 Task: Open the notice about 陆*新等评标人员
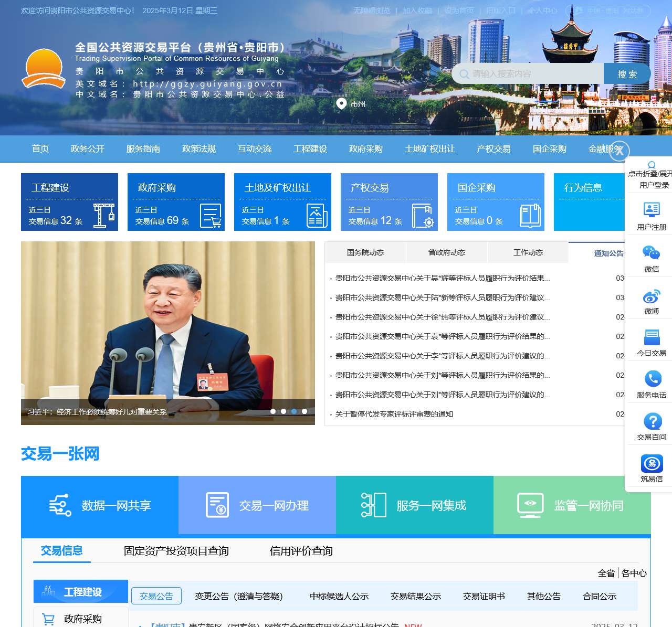pos(443,297)
